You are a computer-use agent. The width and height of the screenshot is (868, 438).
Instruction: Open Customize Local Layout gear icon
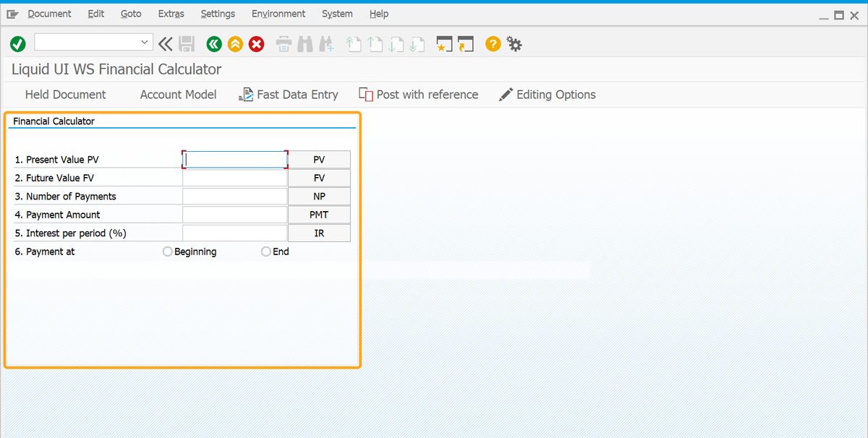click(514, 44)
